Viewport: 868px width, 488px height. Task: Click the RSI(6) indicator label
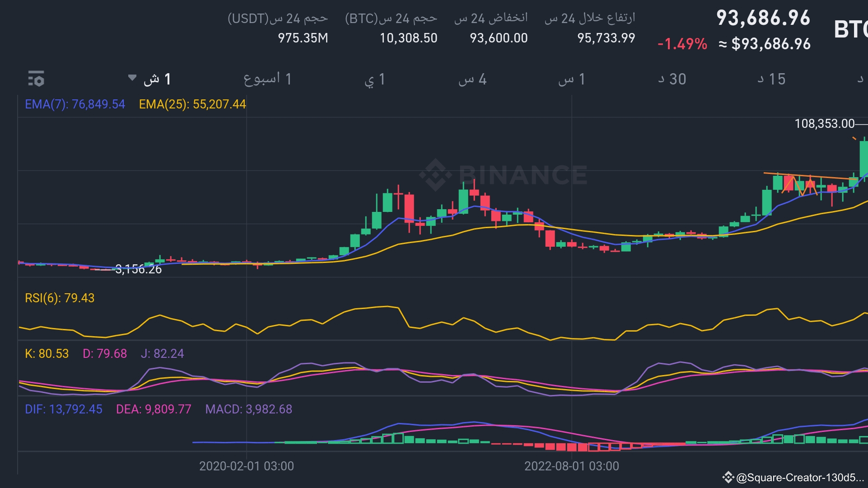60,298
